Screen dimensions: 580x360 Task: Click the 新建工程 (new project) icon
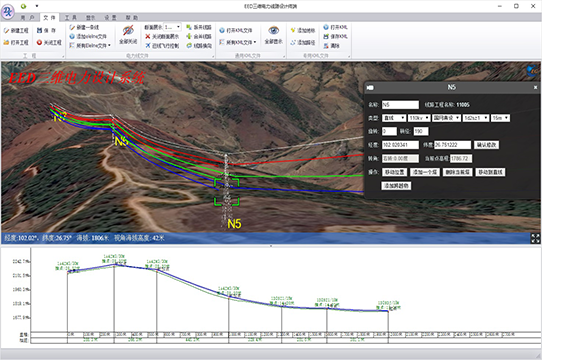[x=6, y=31]
